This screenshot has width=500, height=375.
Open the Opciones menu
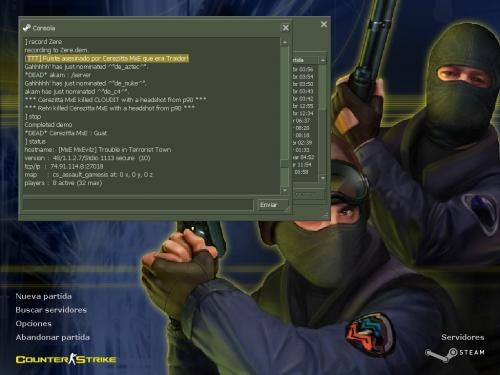[33, 324]
